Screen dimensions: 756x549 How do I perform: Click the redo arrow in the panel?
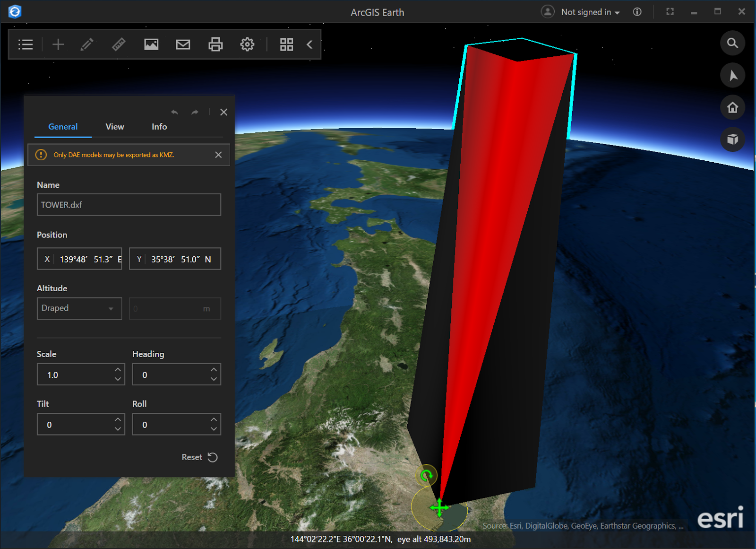coord(195,112)
